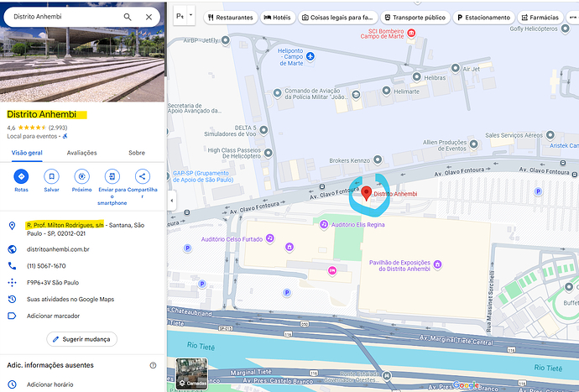The width and height of the screenshot is (579, 392).
Task: Open the dropdown arrow beside the Pt selector
Action: 191,16
